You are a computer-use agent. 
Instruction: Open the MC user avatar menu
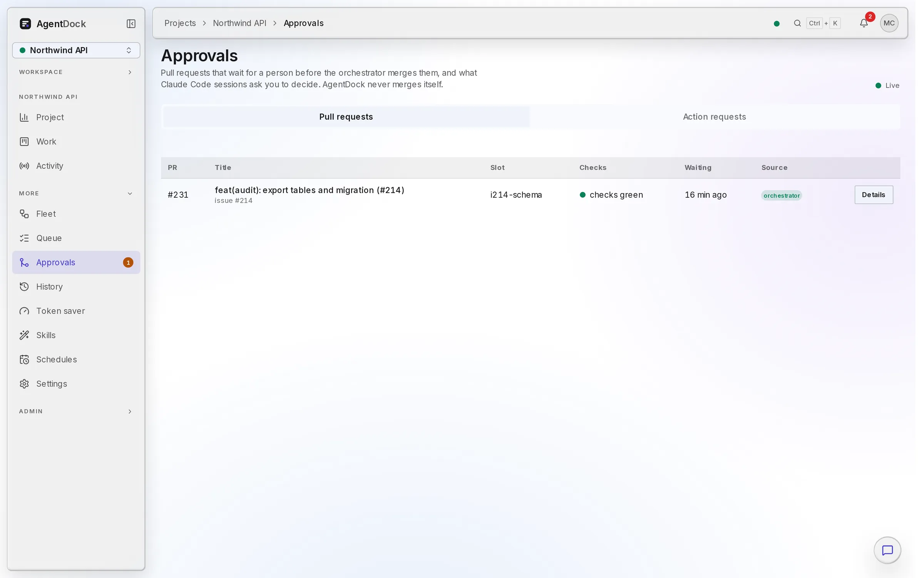click(x=889, y=23)
